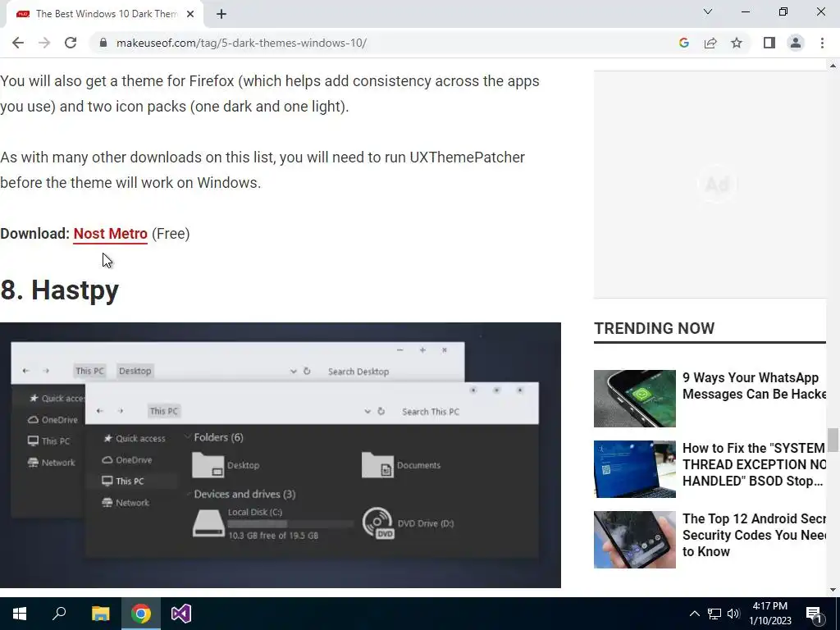This screenshot has width=840, height=630.
Task: Share this page using the share icon
Action: (710, 43)
